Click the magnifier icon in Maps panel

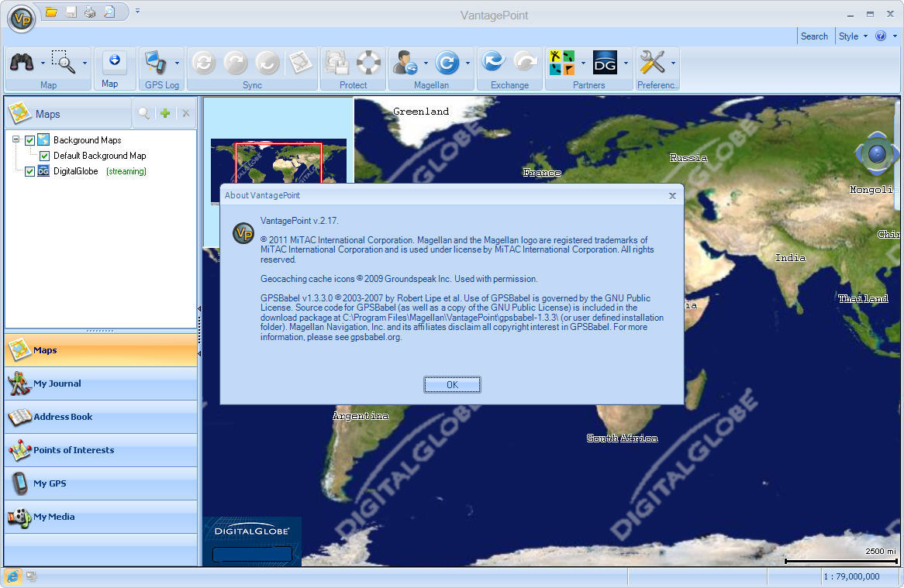(x=144, y=113)
